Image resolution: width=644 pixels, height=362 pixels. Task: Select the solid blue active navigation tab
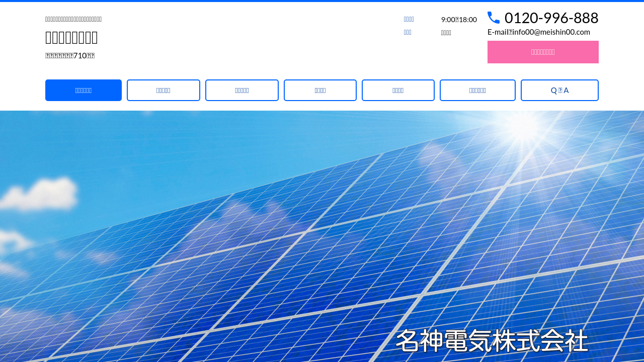tap(84, 90)
